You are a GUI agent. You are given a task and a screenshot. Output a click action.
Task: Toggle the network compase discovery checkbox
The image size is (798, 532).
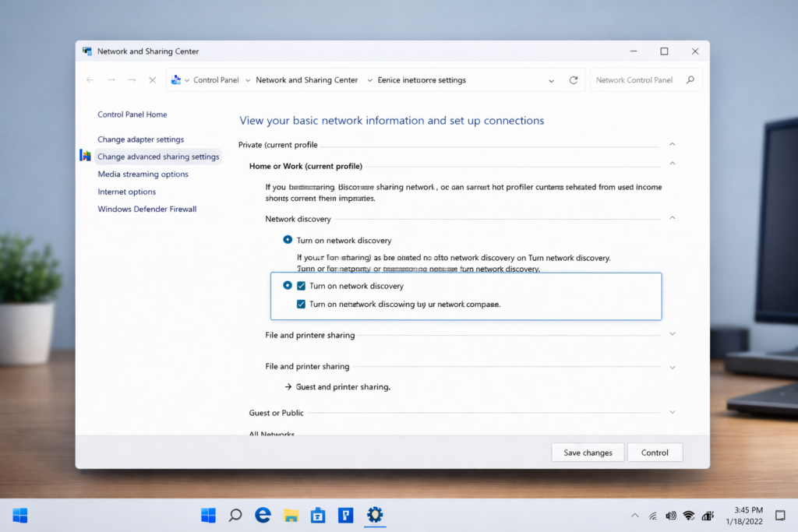[x=301, y=305]
